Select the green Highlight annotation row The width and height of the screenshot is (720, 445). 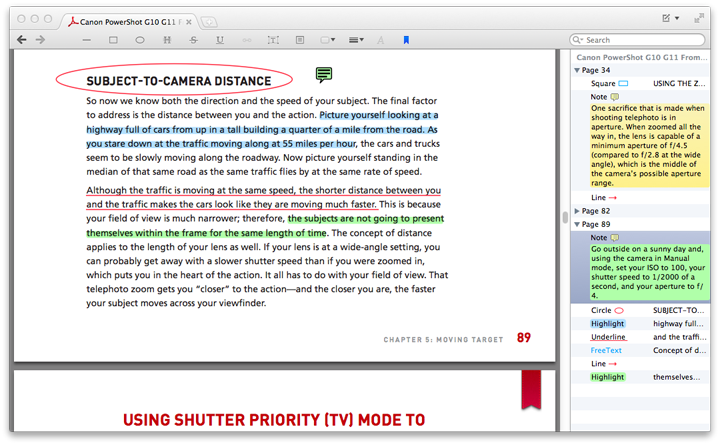click(x=641, y=377)
